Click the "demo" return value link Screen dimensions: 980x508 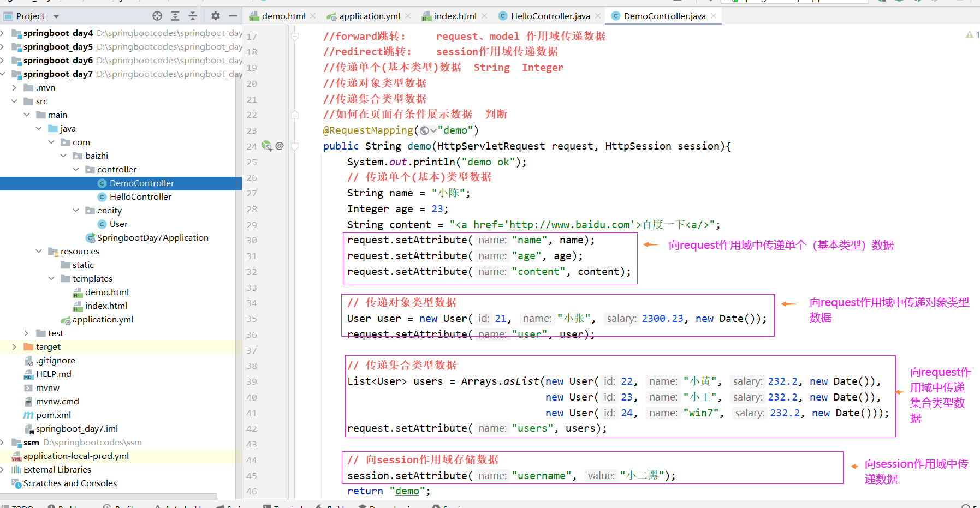pos(407,491)
